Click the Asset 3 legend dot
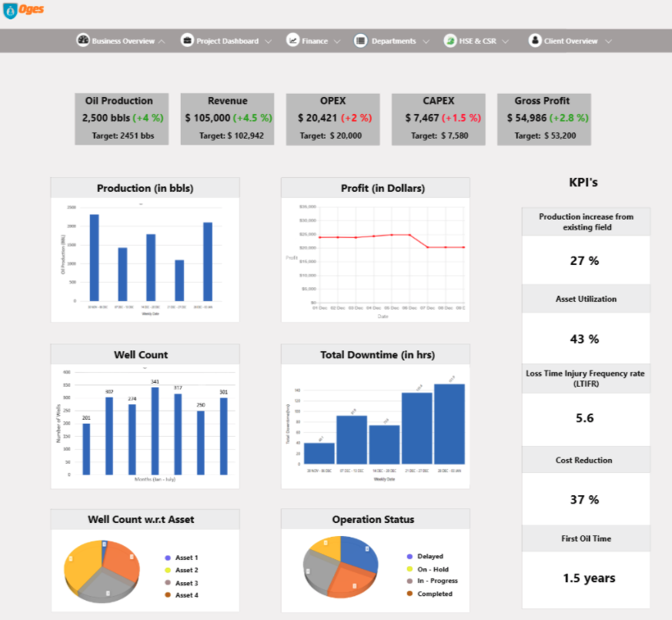Screen dimensions: 672x620 [168, 583]
